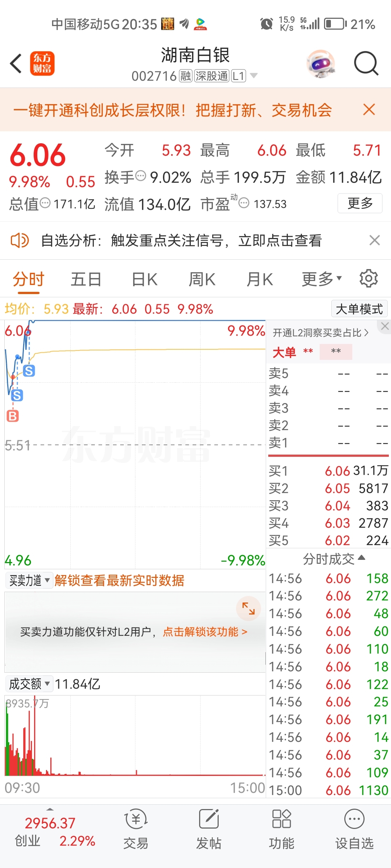Tap the 15:00 6.06 1130 trade row
The width and height of the screenshot is (391, 868).
coord(328,790)
